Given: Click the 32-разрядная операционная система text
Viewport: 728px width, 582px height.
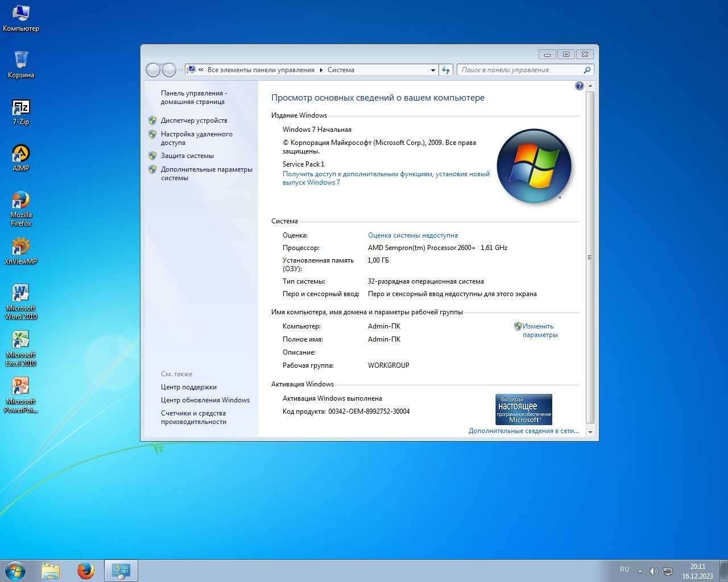Looking at the screenshot, I should [426, 281].
